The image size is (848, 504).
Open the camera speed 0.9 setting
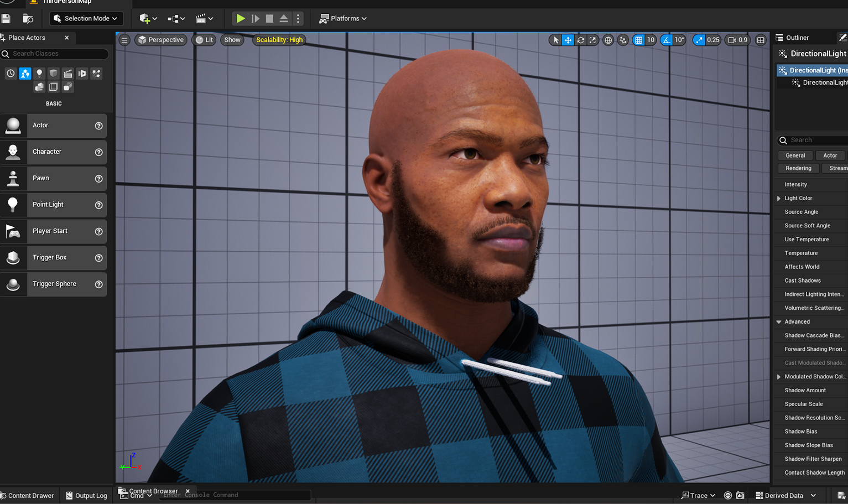coord(737,40)
